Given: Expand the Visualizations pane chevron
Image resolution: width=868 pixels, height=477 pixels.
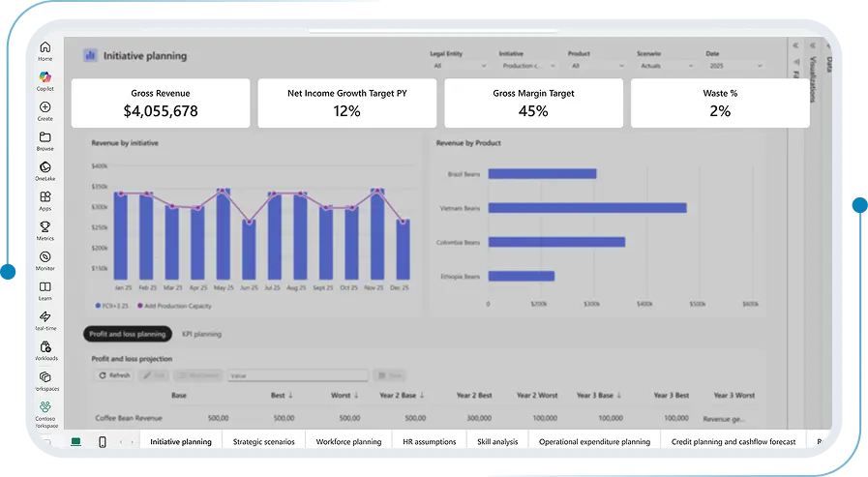Looking at the screenshot, I should [813, 45].
